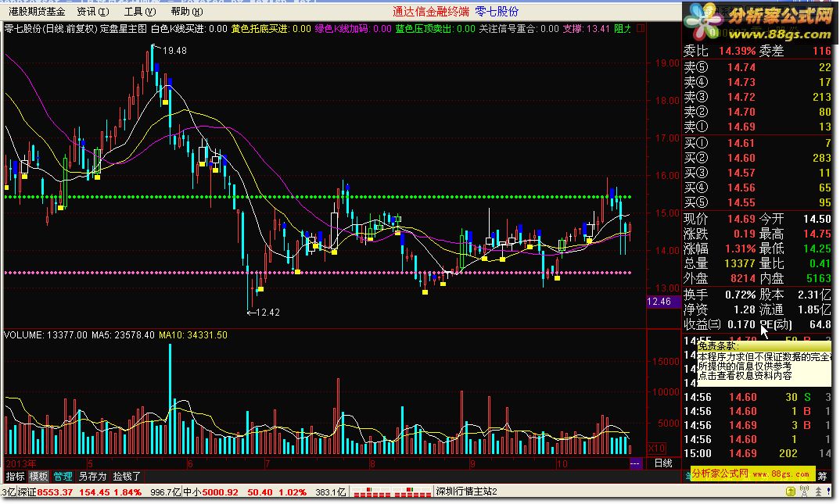This screenshot has height=504, width=840.
Task: Click the 卖② 14.70 order row
Action: (x=757, y=113)
